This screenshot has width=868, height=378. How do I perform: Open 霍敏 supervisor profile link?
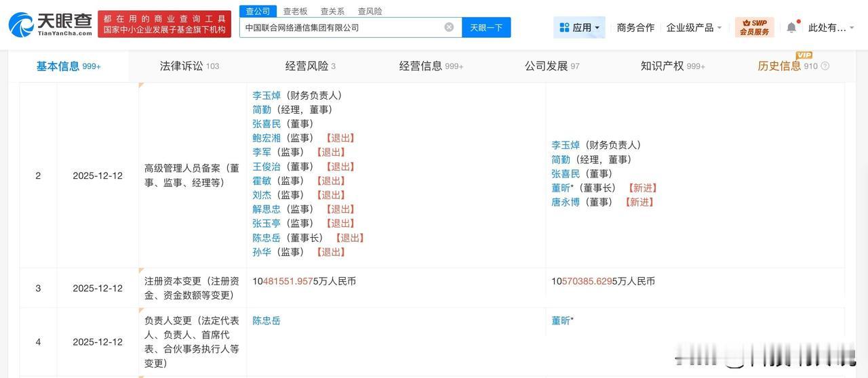[x=262, y=181]
